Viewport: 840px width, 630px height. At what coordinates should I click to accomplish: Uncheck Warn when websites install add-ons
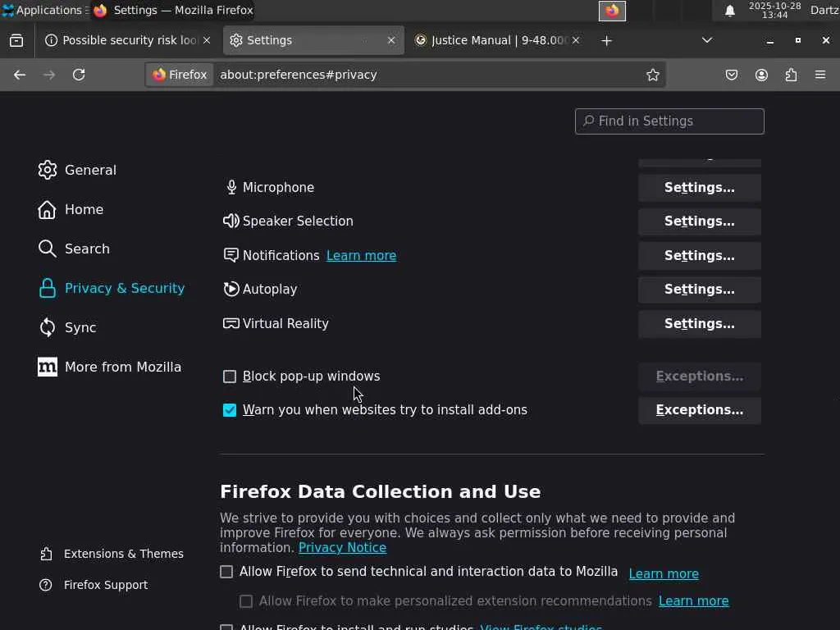(230, 410)
